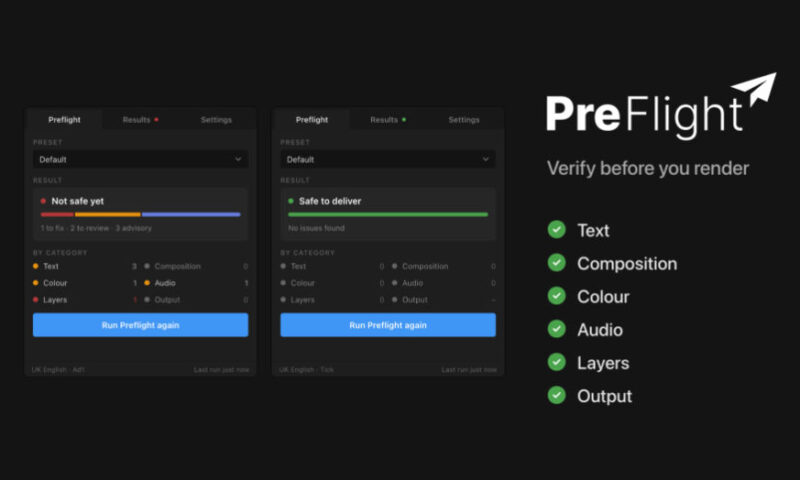Open Preflight tab in the Safe to deliver panel

click(x=312, y=119)
